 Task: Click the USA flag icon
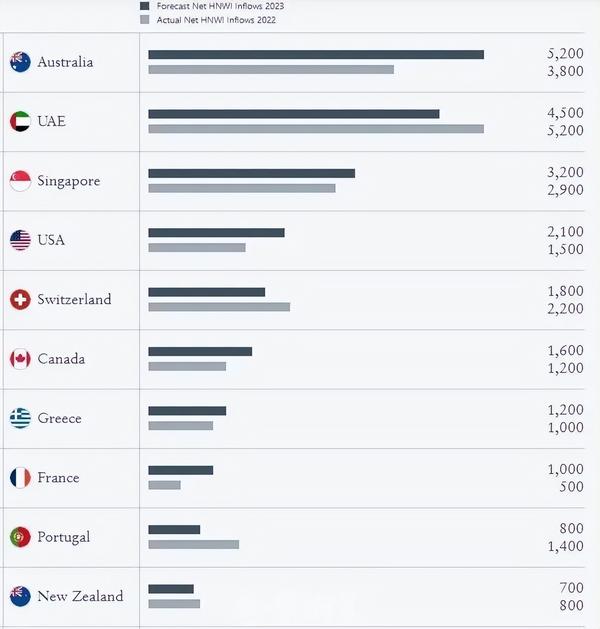coord(20,240)
